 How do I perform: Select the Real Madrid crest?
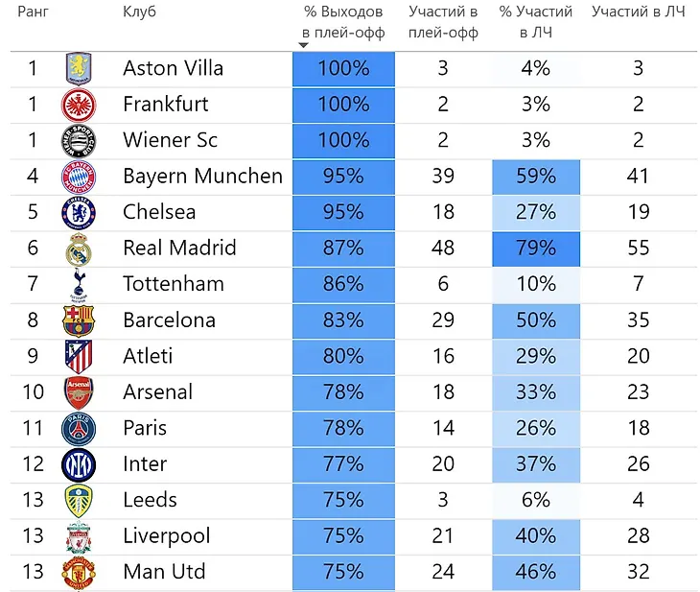pyautogui.click(x=78, y=249)
